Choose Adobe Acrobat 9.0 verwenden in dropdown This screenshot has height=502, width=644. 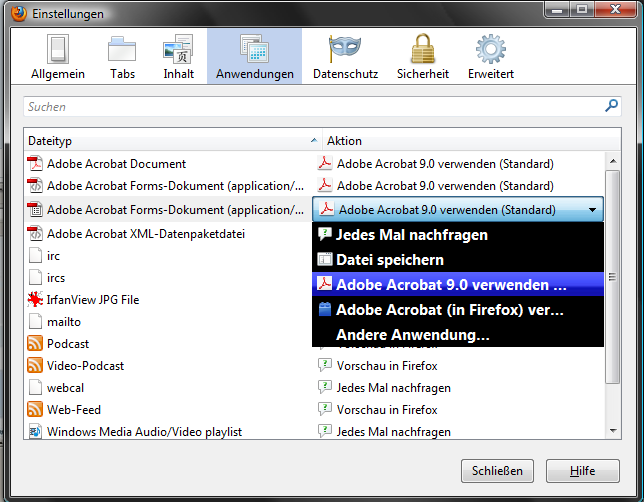458,284
